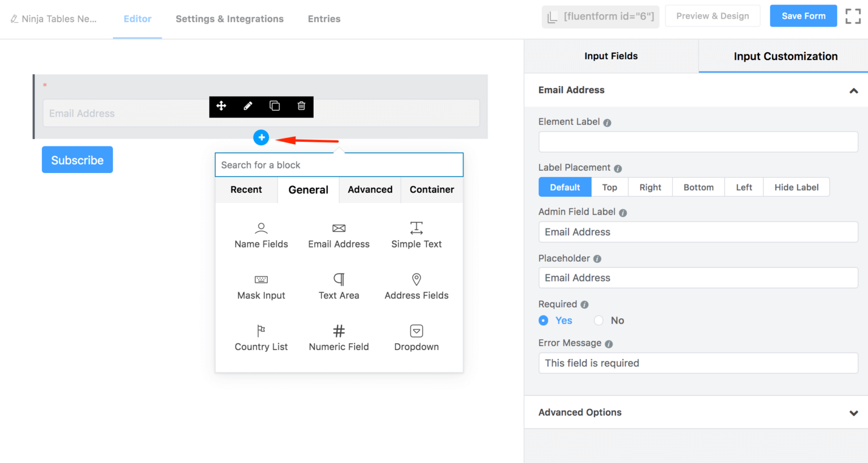
Task: Choose the Text Area block
Action: tap(338, 285)
